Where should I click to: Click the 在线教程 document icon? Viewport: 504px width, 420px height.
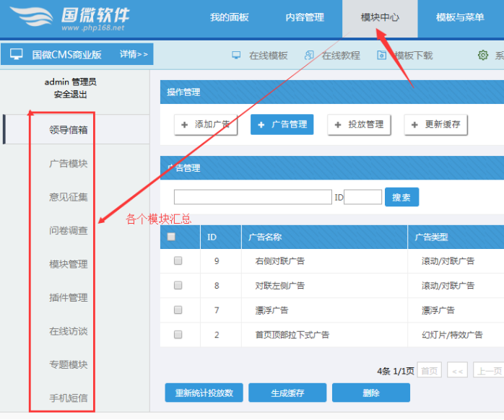click(x=309, y=55)
